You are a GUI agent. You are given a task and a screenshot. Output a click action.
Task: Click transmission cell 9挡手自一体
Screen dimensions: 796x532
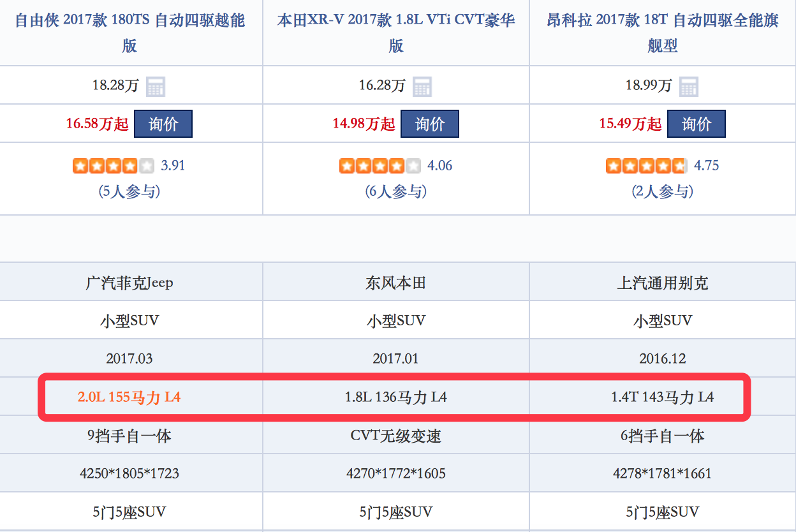pos(129,436)
